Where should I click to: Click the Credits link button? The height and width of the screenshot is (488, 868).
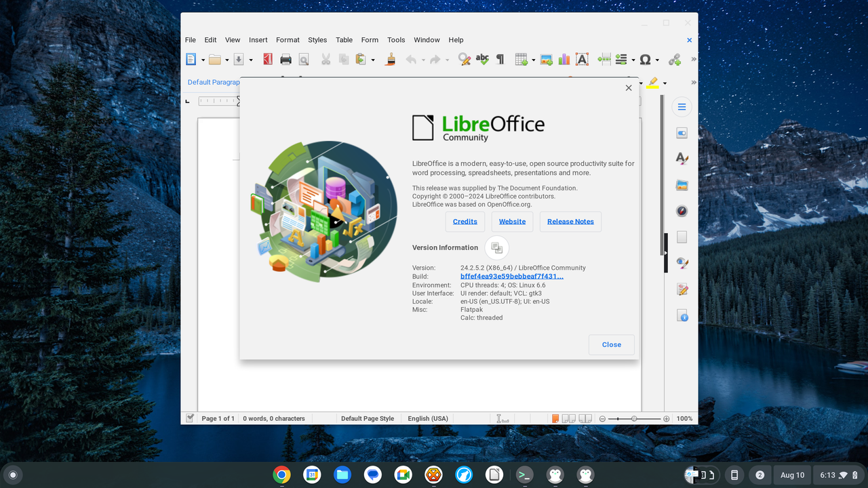point(465,222)
